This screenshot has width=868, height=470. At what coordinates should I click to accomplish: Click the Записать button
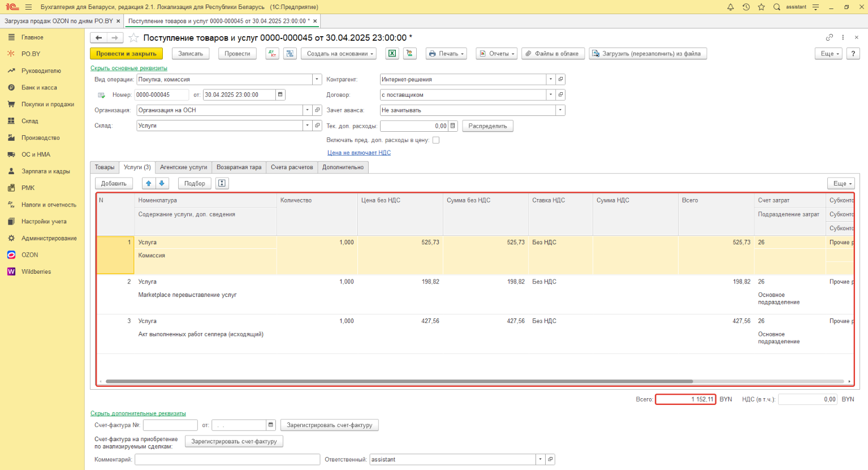(x=191, y=54)
